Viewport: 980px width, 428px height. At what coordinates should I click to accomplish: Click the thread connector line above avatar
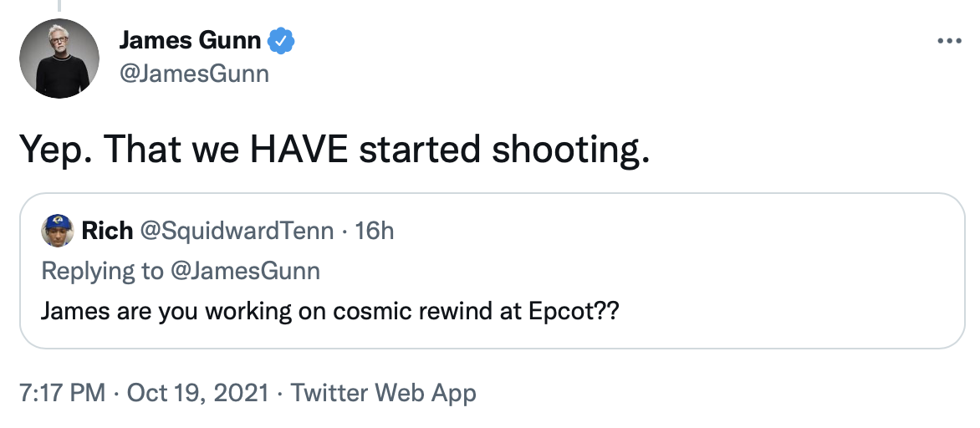pyautogui.click(x=60, y=5)
